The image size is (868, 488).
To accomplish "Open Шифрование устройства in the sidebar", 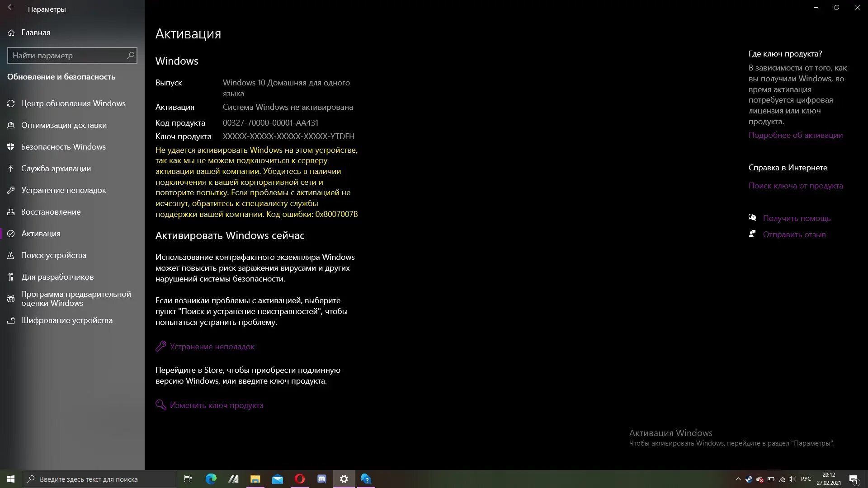I will pos(66,320).
